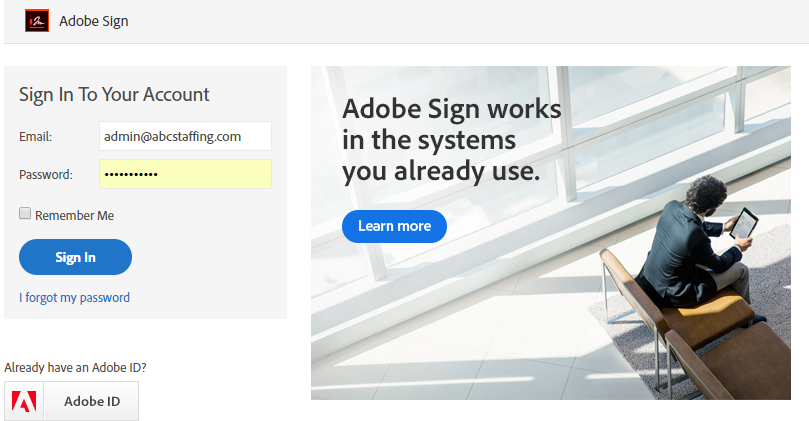This screenshot has width=809, height=421.
Task: Click the Already have an Adobe ID? text
Action: click(x=75, y=367)
